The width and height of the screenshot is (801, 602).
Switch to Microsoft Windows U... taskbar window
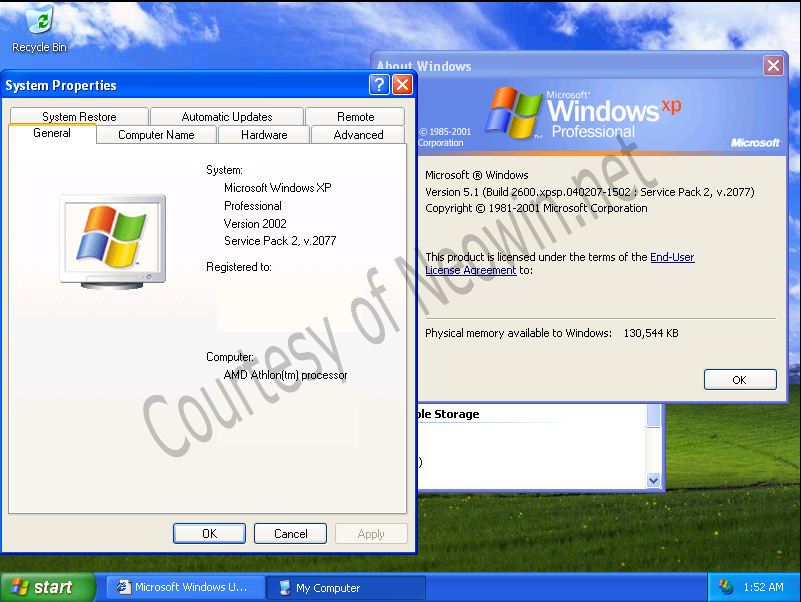click(x=185, y=587)
